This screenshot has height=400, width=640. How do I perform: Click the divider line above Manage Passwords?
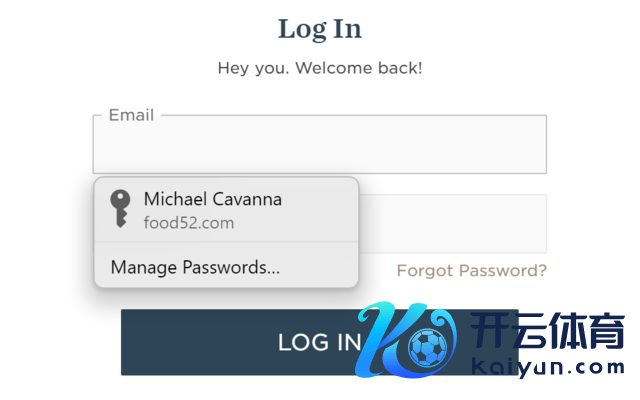pos(227,242)
